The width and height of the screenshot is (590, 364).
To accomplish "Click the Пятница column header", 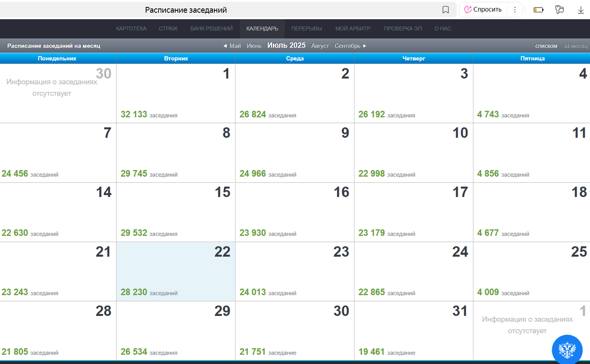I will click(x=532, y=58).
